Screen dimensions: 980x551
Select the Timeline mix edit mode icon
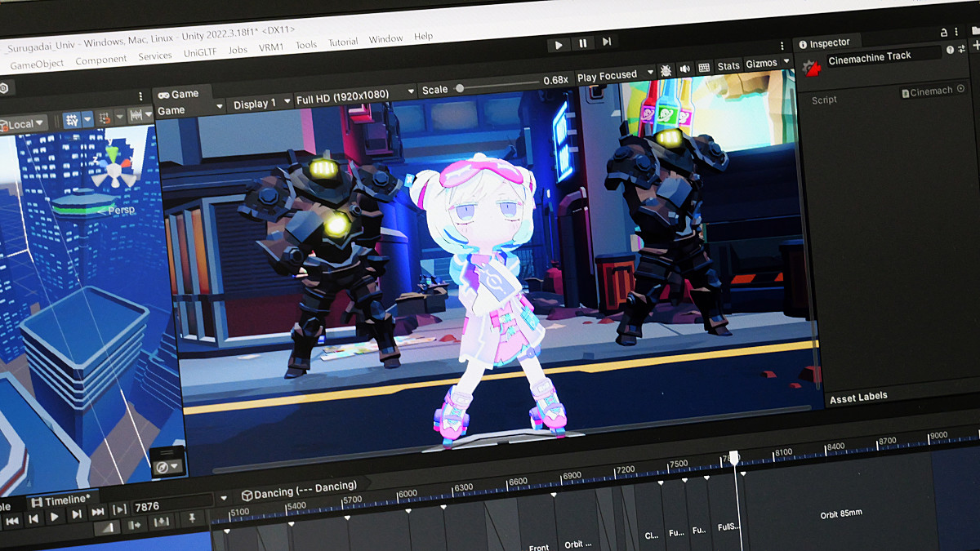tap(108, 528)
